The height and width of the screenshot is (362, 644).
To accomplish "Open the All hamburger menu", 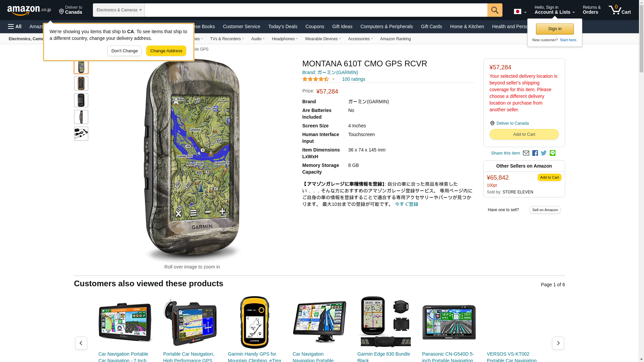I will (15, 26).
